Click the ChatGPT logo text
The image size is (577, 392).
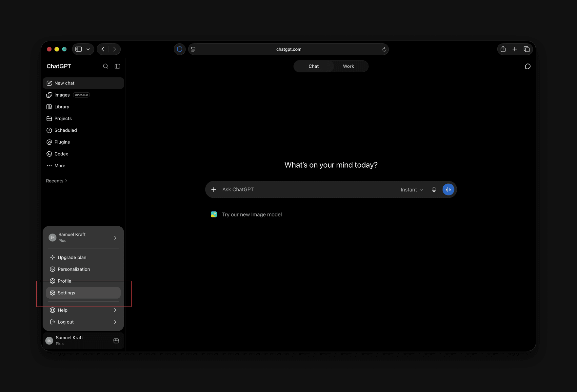click(x=59, y=66)
